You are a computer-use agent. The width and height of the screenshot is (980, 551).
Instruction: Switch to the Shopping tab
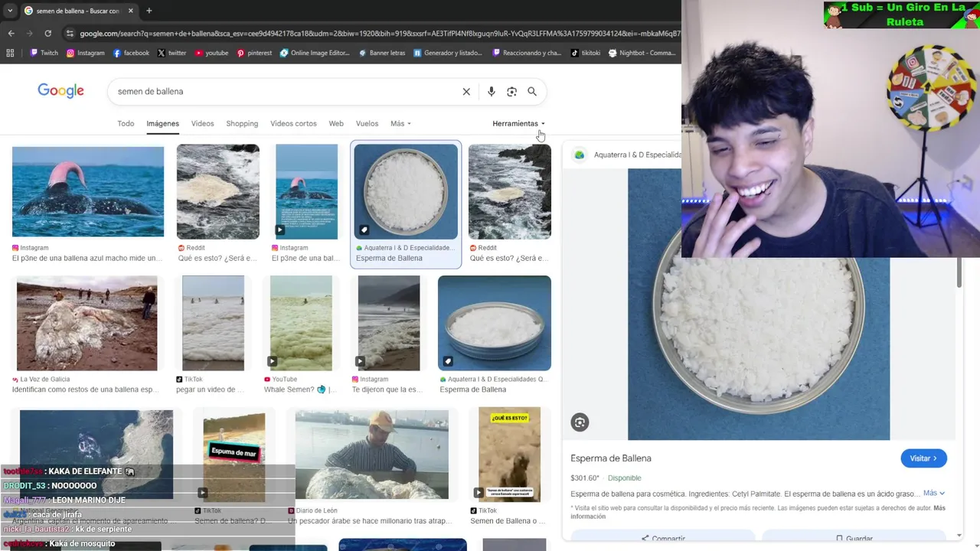(x=242, y=123)
